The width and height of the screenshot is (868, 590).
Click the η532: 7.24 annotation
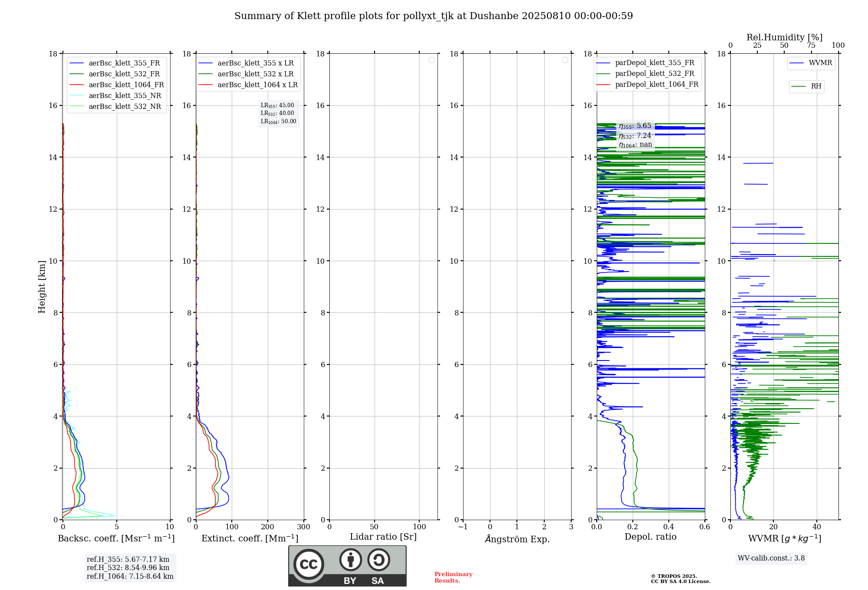[635, 136]
